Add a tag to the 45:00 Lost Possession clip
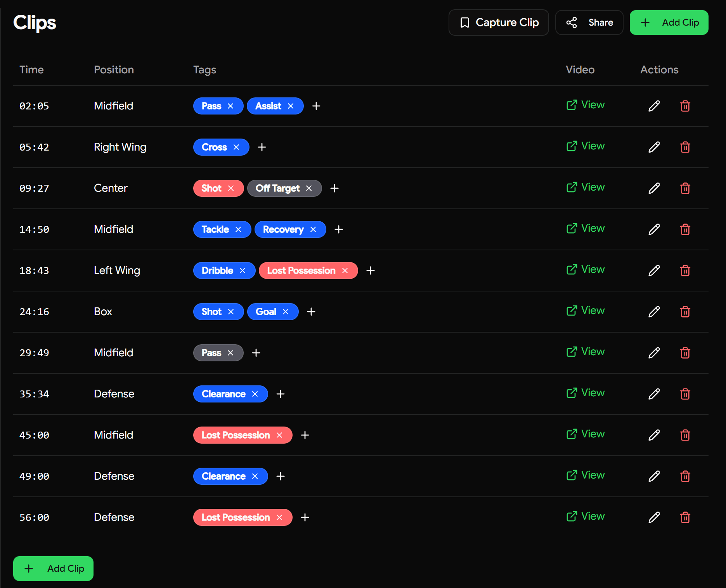This screenshot has height=588, width=726. pos(305,435)
